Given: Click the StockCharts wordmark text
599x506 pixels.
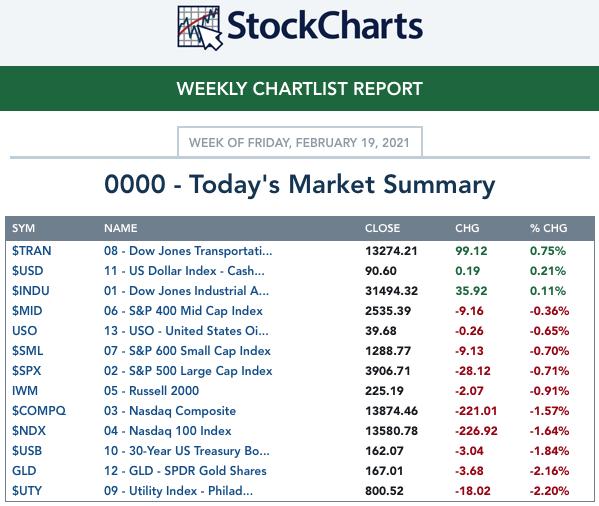Looking at the screenshot, I should click(x=325, y=26).
